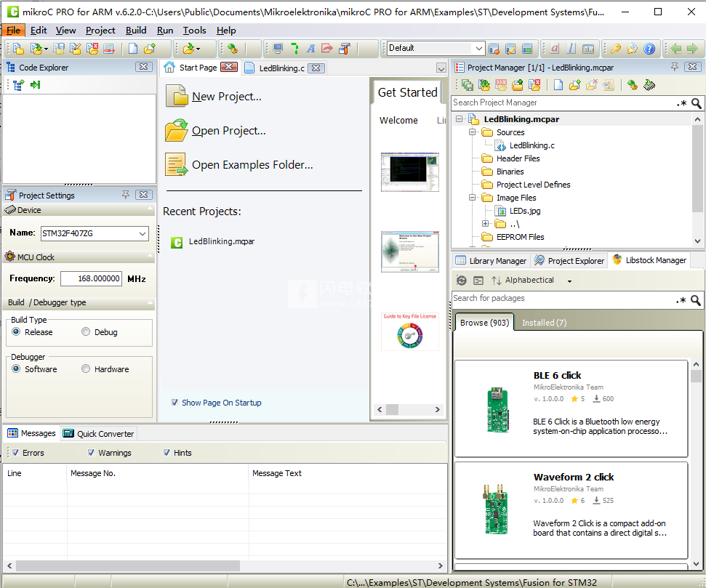Image resolution: width=706 pixels, height=588 pixels.
Task: Click the green jump arrow in Code Explorer
Action: click(x=35, y=84)
